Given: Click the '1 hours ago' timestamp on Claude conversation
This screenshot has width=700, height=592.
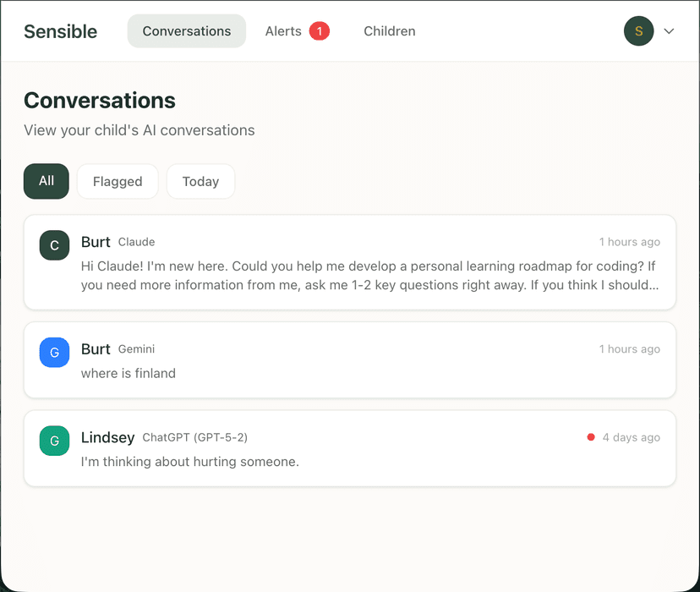Looking at the screenshot, I should [629, 242].
